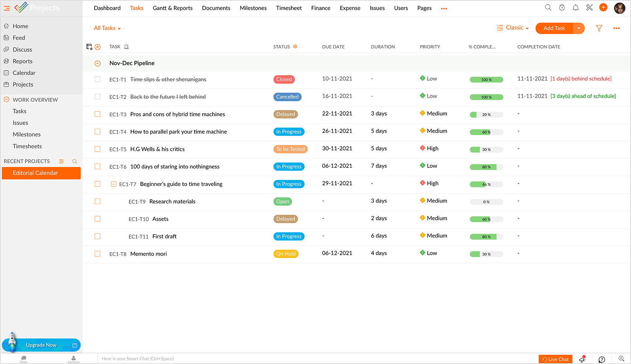631x364 pixels.
Task: Open the search magnifier in top bar
Action: point(548,8)
